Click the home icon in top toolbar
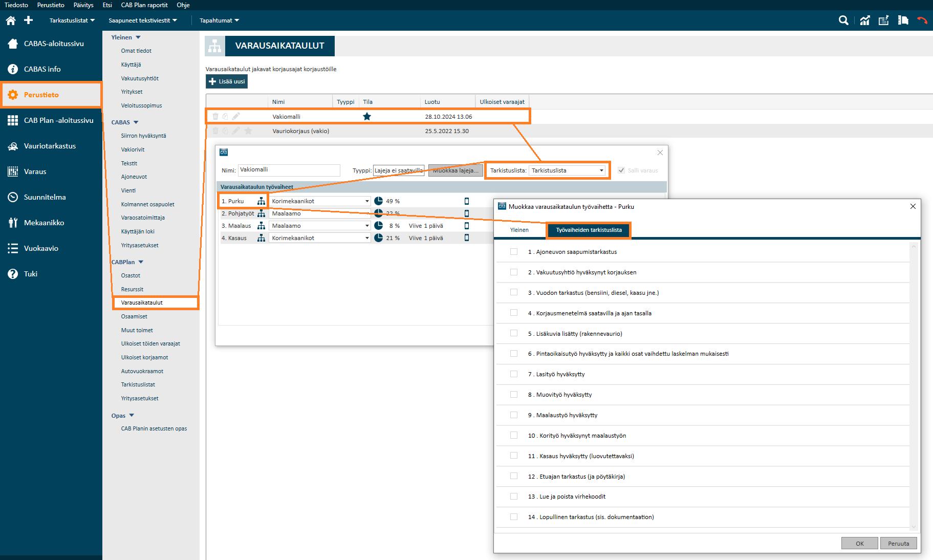Viewport: 933px width, 560px height. 11,20
